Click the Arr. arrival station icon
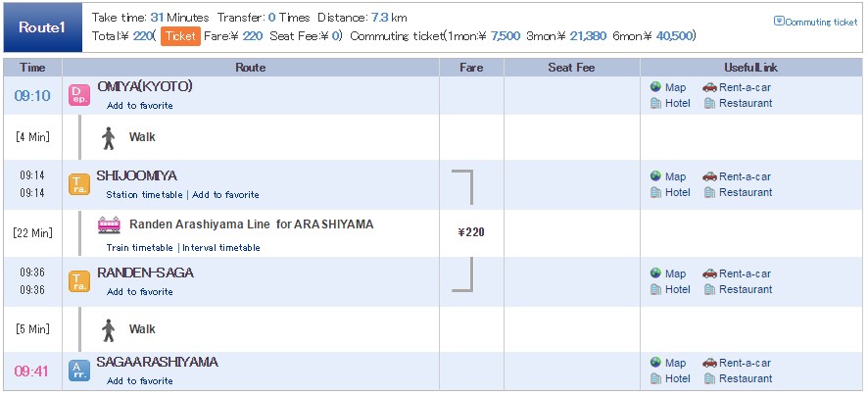868x397 pixels. point(79,370)
